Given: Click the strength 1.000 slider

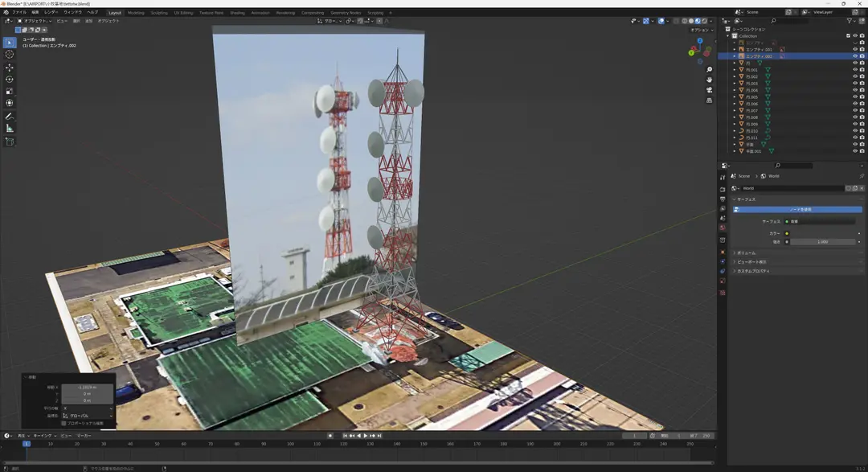Looking at the screenshot, I should pyautogui.click(x=823, y=242).
